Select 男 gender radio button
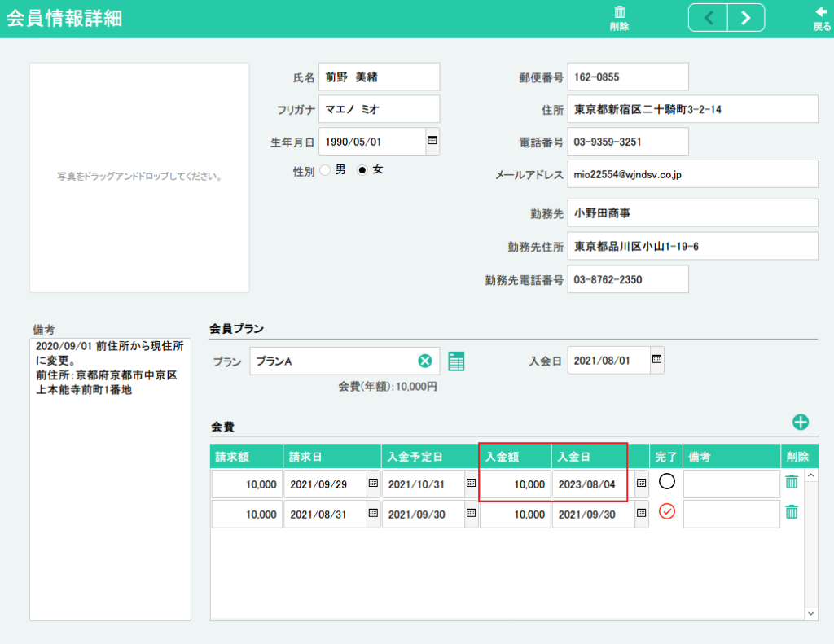Screen dimensions: 834x644 325,170
